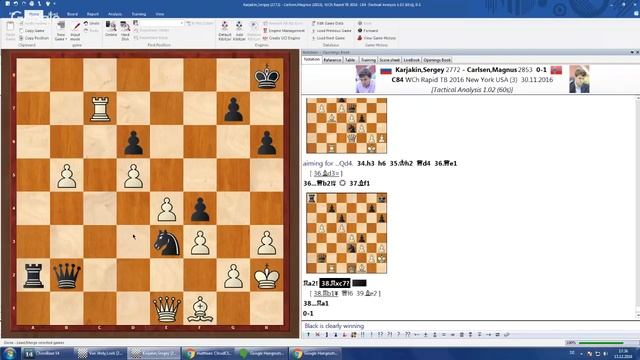
Task: Click the '??' annotation symbol
Action: pos(407,334)
